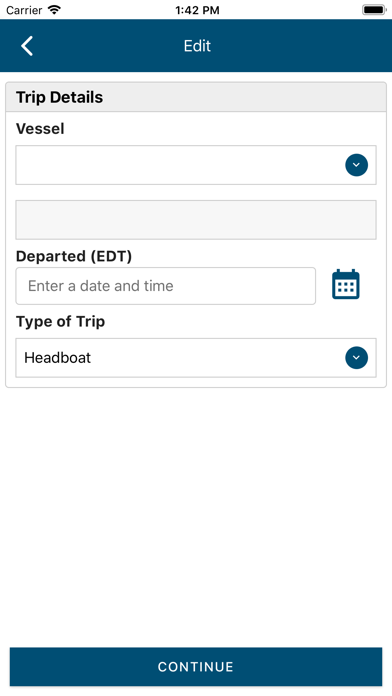Select the greyed-out field below Vessel

(x=196, y=220)
